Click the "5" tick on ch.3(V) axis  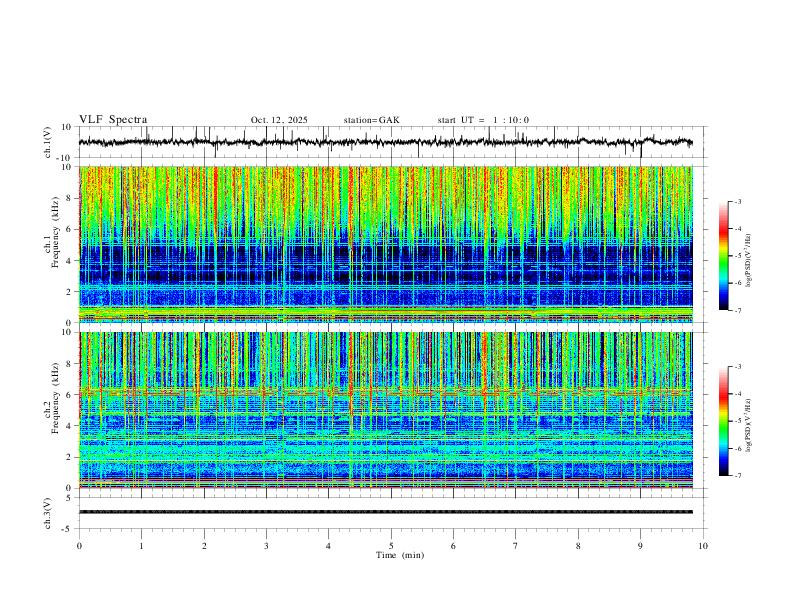click(x=70, y=498)
